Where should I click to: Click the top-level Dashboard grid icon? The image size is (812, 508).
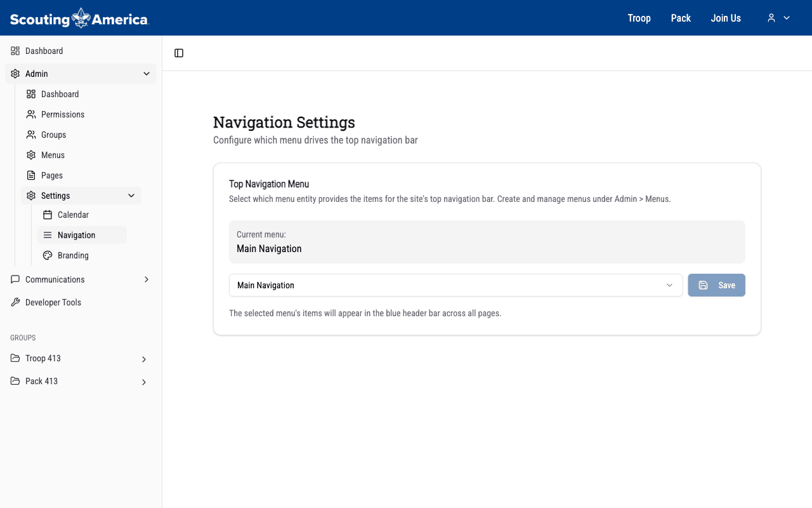pos(15,51)
